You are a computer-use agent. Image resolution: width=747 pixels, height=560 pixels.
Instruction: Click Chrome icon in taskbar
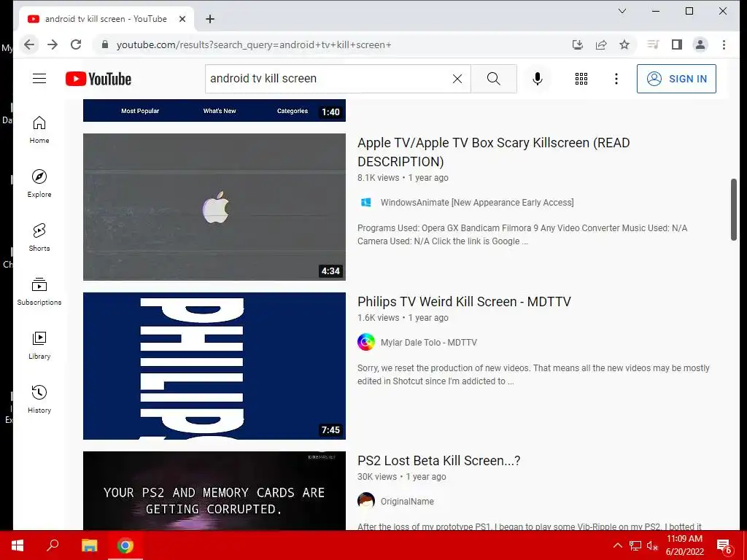coord(125,545)
